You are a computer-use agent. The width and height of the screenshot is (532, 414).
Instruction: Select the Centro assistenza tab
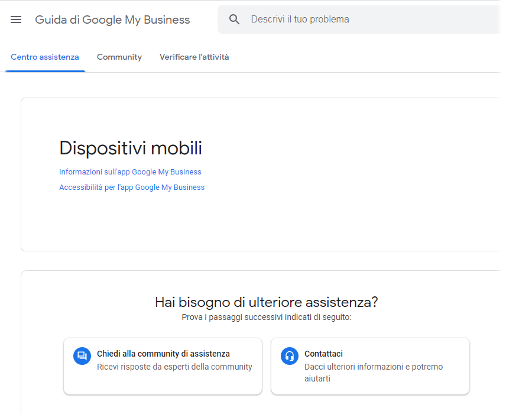click(x=44, y=57)
